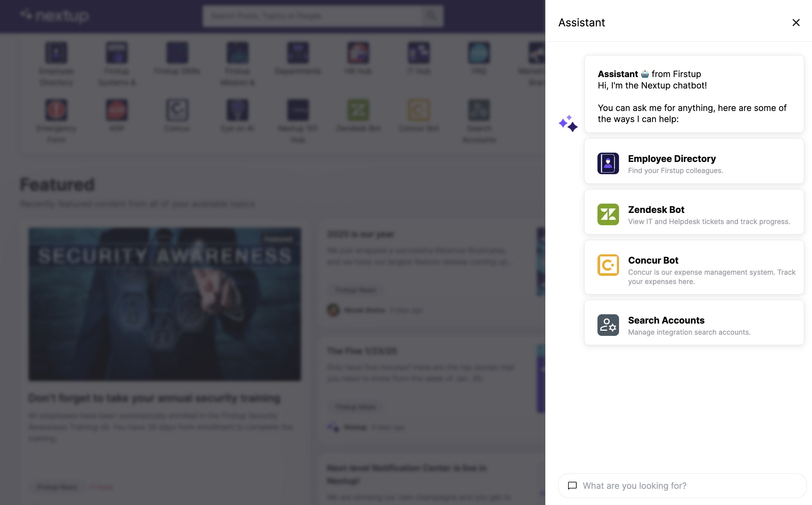Screen dimensions: 812x505
Task: Open the Zendesk Bot card in Assistant
Action: 694,212
